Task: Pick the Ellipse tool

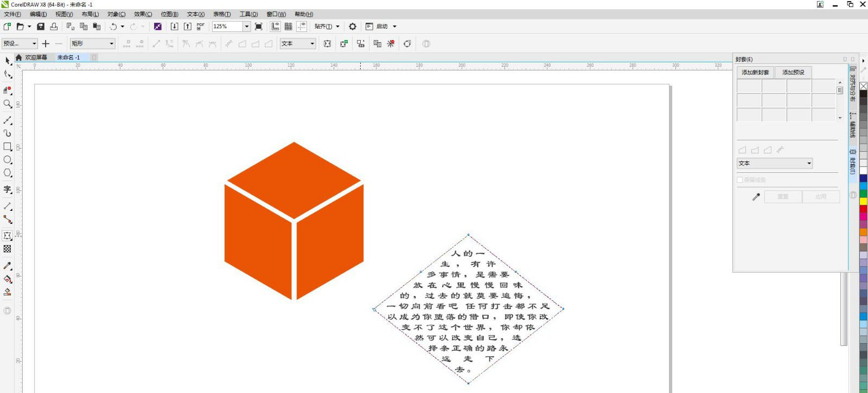Action: (x=8, y=160)
